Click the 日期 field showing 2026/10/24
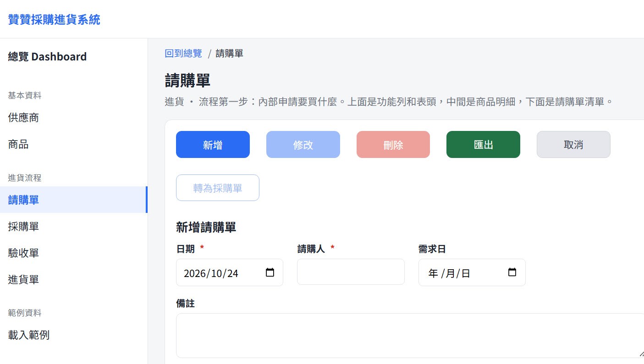Image resolution: width=644 pixels, height=364 pixels. pyautogui.click(x=230, y=272)
